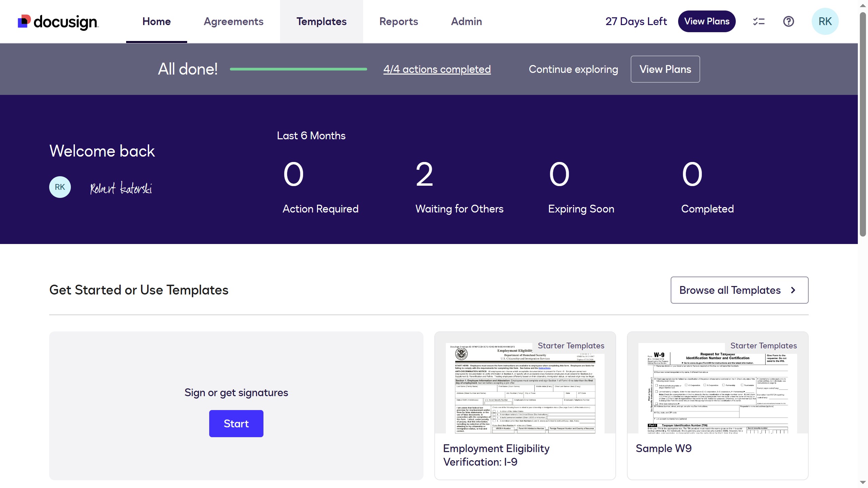Click the Sample W9 title
868x488 pixels.
664,448
